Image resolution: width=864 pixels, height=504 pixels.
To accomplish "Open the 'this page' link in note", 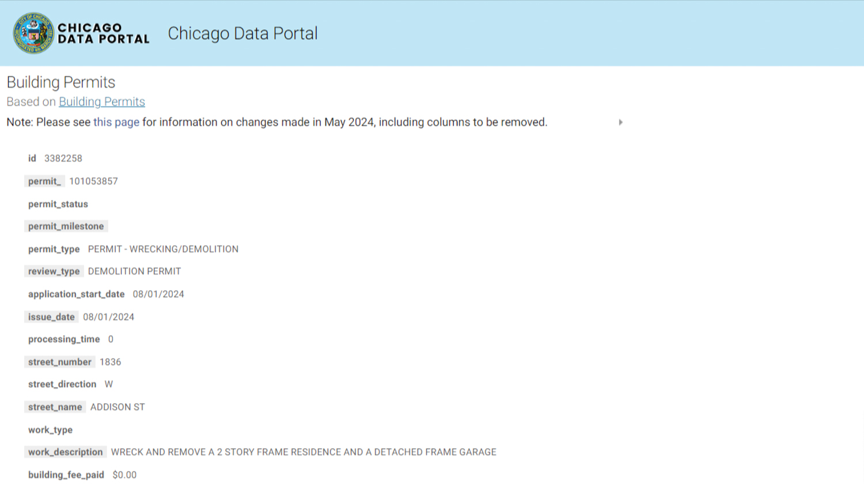I will 116,122.
